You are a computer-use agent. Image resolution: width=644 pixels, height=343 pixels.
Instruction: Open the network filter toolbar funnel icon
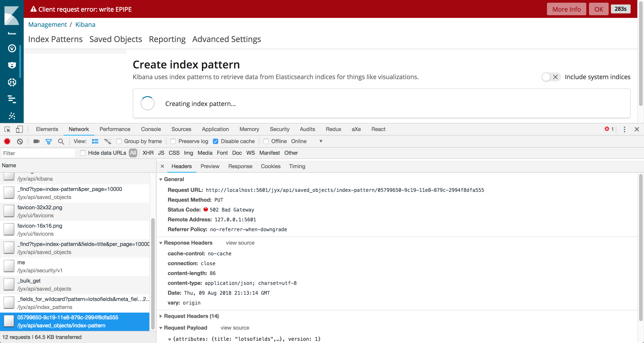click(49, 141)
